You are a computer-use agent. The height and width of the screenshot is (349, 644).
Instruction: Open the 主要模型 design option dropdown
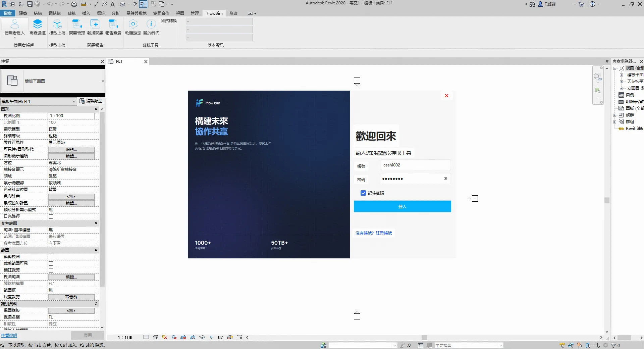(x=469, y=345)
